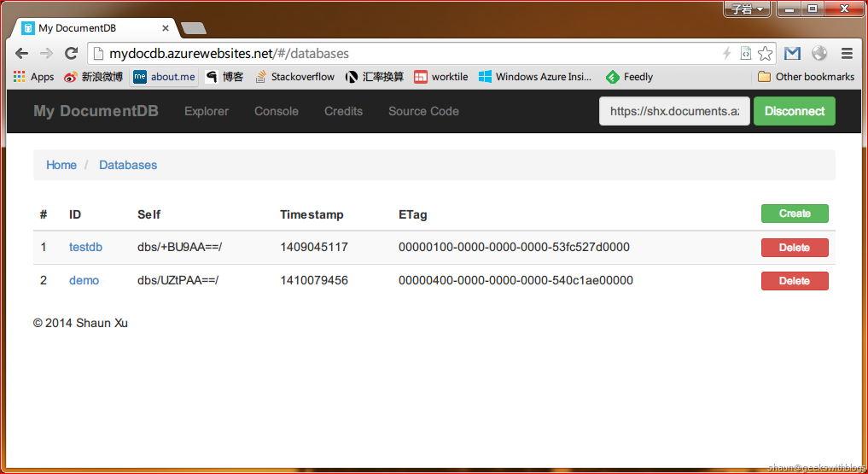Open the user profile dropdown in title bar
868x474 pixels.
747,9
